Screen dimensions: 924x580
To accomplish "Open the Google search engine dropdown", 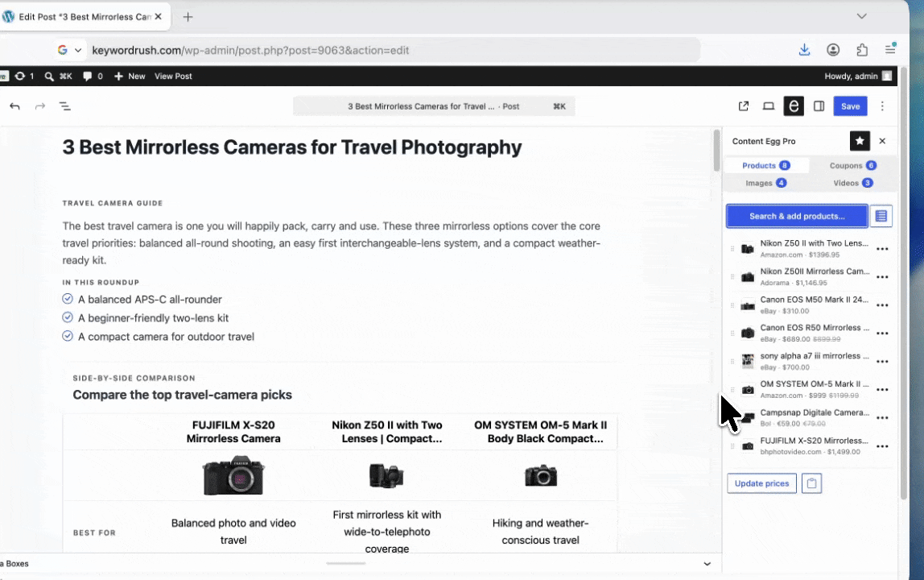I will pyautogui.click(x=69, y=50).
